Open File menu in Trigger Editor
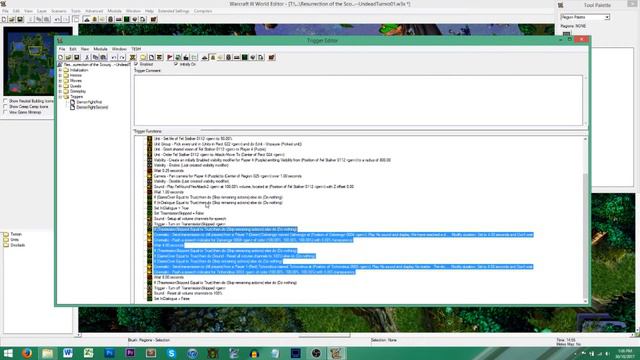Image resolution: width=640 pixels, height=360 pixels. pyautogui.click(x=62, y=49)
